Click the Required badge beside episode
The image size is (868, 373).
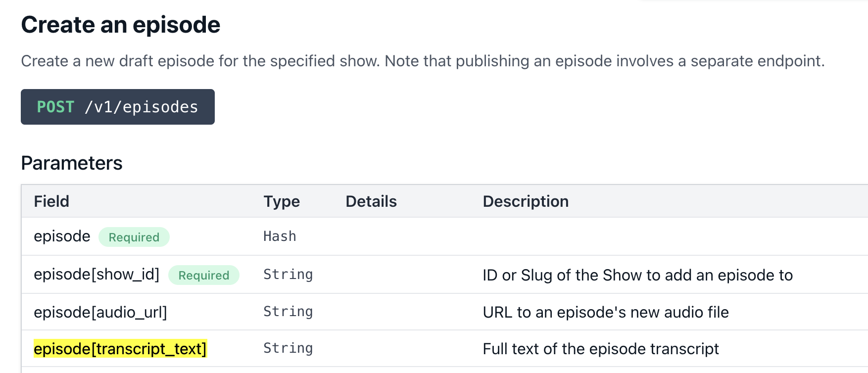pos(134,237)
